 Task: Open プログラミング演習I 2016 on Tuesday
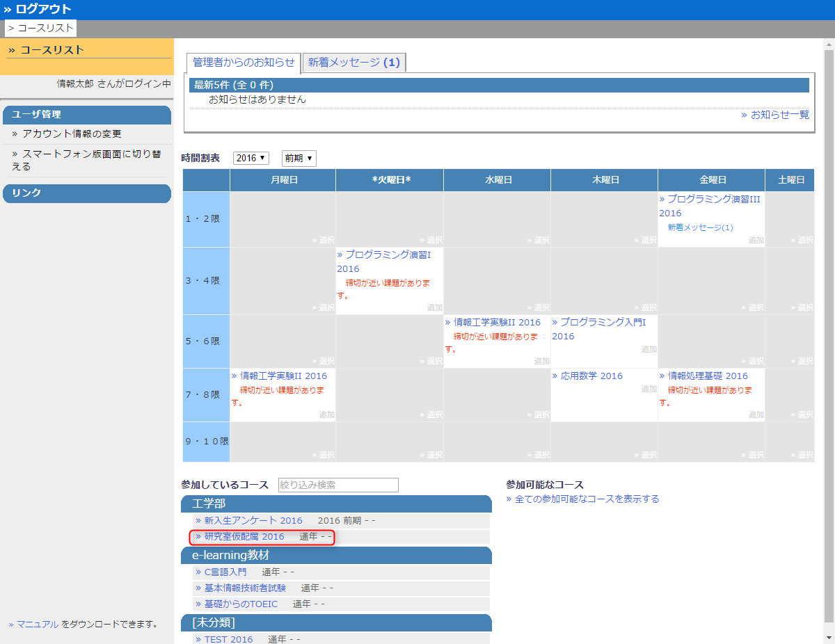[x=388, y=261]
